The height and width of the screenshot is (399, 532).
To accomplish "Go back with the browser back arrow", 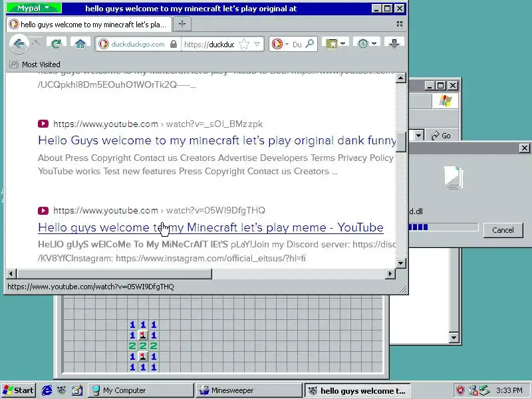I will [19, 44].
